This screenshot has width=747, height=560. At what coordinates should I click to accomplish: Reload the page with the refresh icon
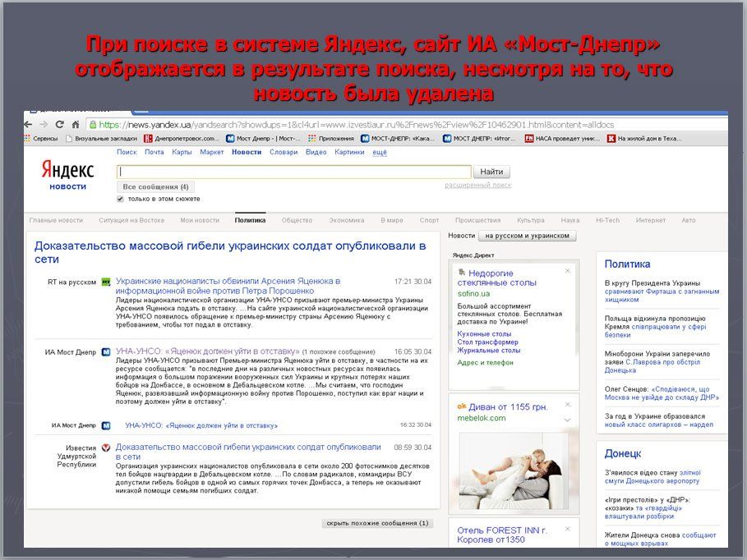pyautogui.click(x=61, y=125)
